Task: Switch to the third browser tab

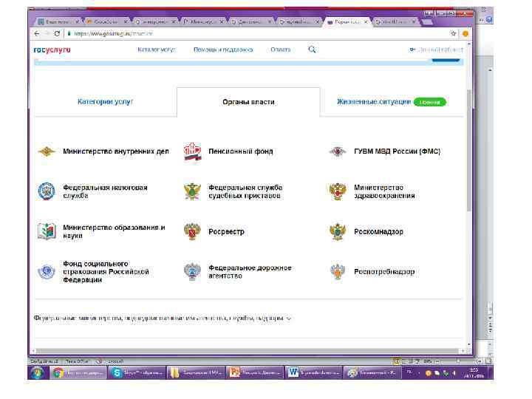Action: click(154, 21)
